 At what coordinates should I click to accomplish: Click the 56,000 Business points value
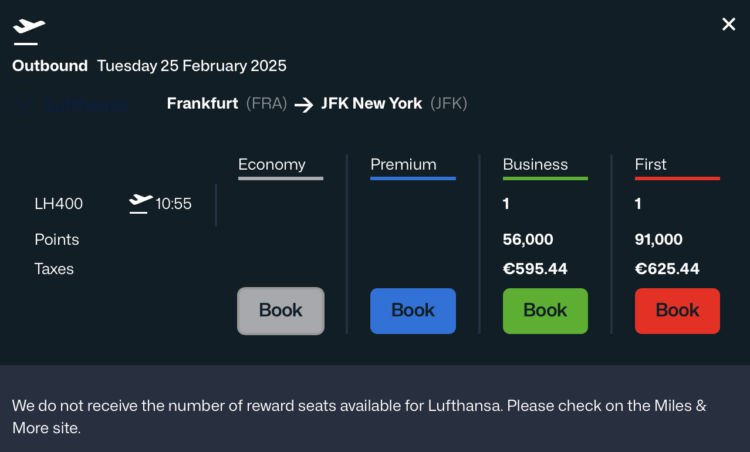click(528, 240)
